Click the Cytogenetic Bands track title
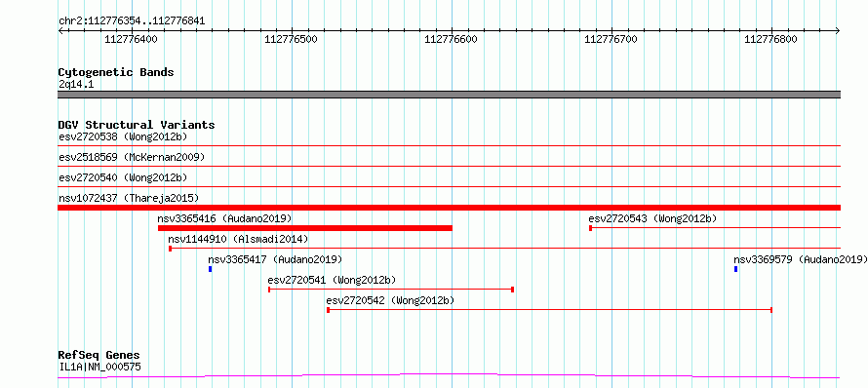The width and height of the screenshot is (868, 388). point(116,72)
